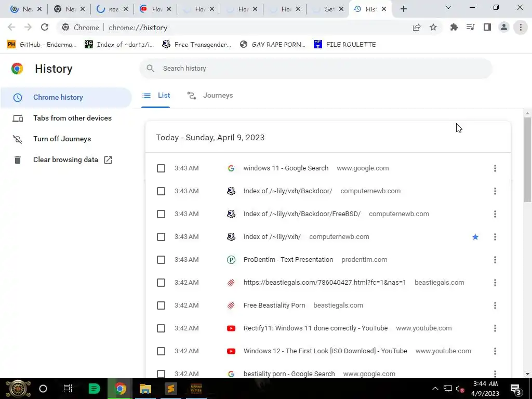
Task: Open the tab search chevron dropdown
Action: pos(448,7)
